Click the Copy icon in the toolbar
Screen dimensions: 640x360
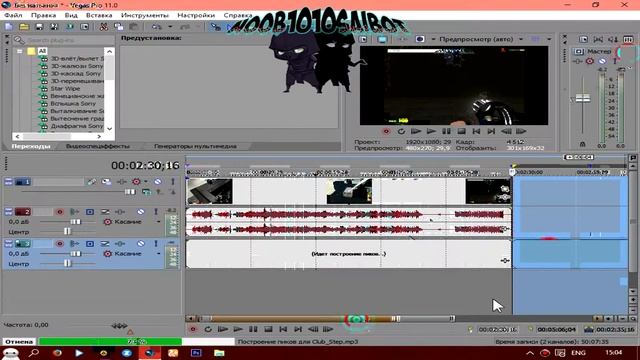[119, 27]
